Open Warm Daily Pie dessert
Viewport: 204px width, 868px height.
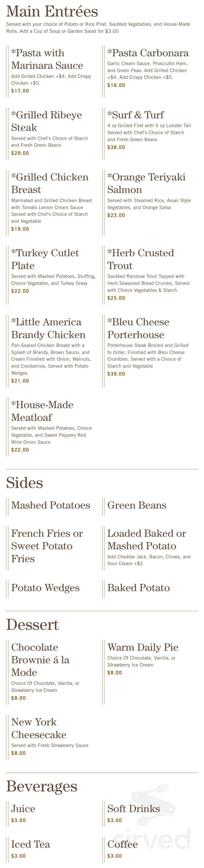(142, 647)
